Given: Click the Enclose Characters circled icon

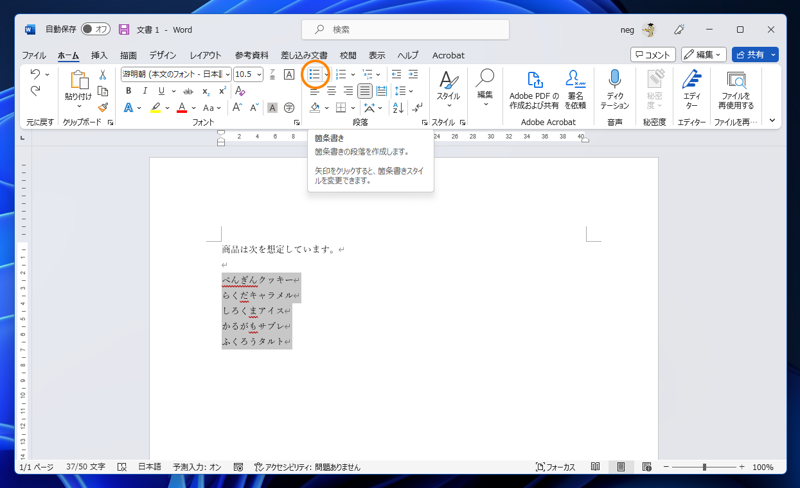Looking at the screenshot, I should point(289,108).
